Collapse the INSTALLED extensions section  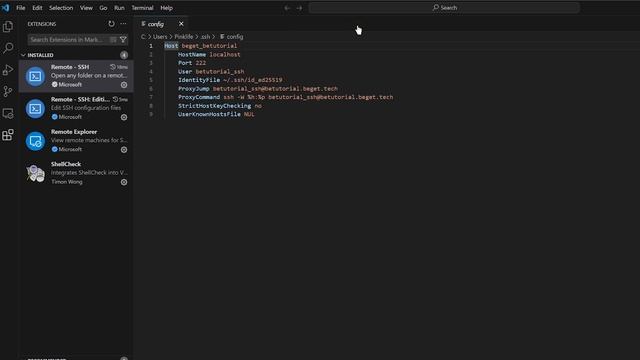pos(23,55)
